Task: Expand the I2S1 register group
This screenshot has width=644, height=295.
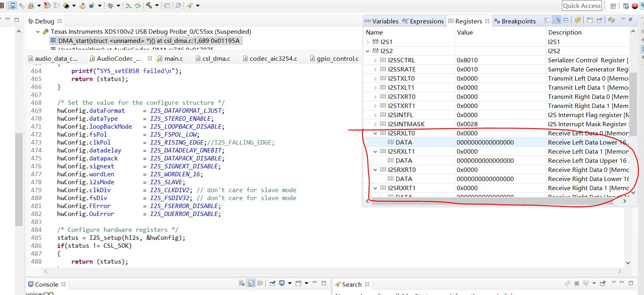Action: [368, 42]
